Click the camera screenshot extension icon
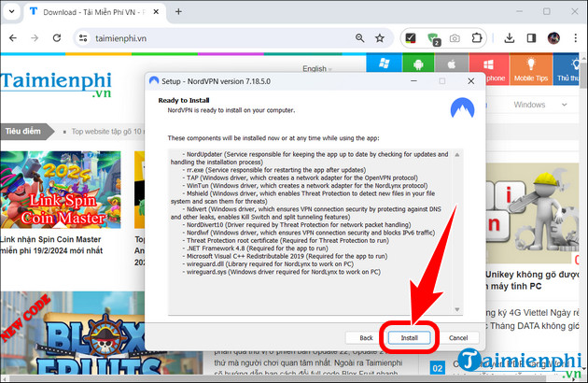Viewport: 588px width, 383px height. pyautogui.click(x=455, y=38)
